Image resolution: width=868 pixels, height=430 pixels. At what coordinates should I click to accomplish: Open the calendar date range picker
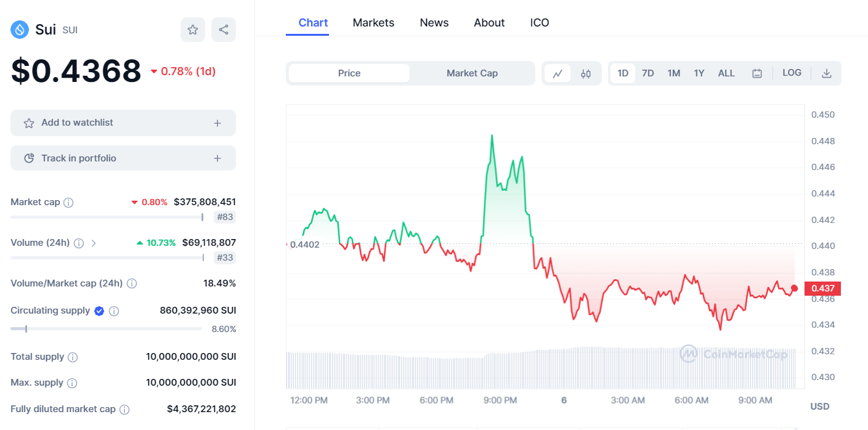(757, 73)
